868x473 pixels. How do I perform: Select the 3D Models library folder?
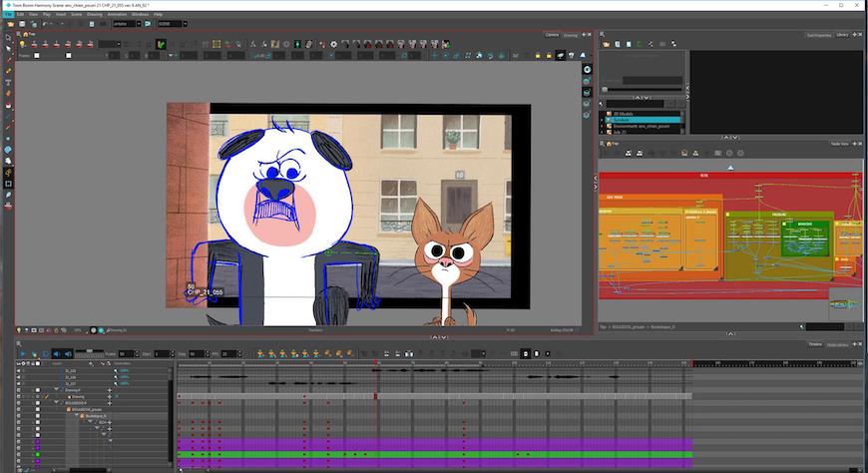click(x=623, y=114)
